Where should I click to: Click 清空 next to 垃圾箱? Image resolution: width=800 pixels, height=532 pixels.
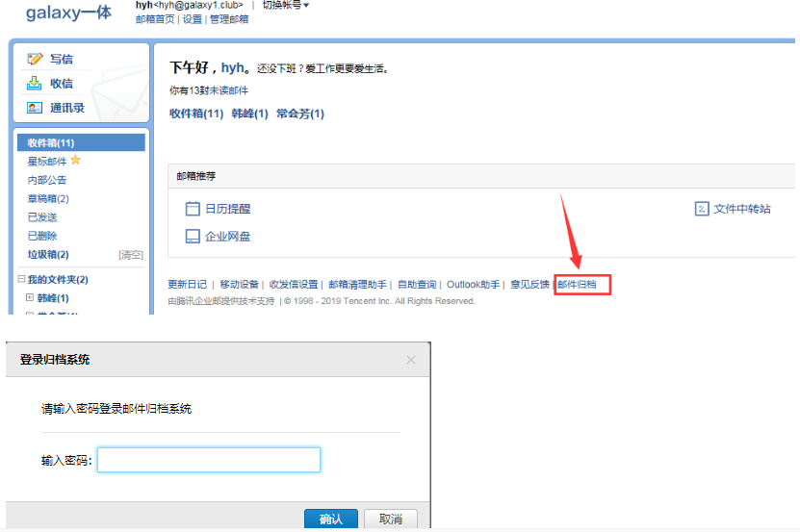(131, 255)
